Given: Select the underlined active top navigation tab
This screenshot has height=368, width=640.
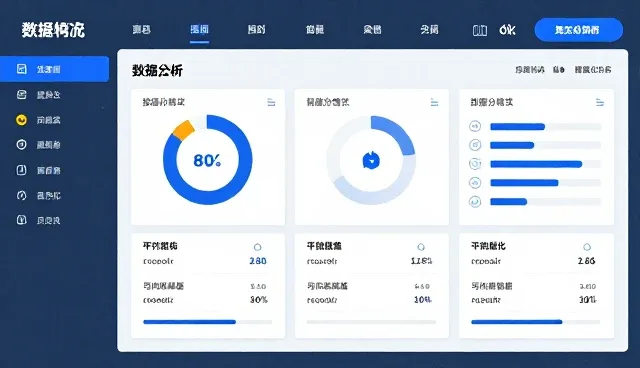Looking at the screenshot, I should [x=199, y=29].
